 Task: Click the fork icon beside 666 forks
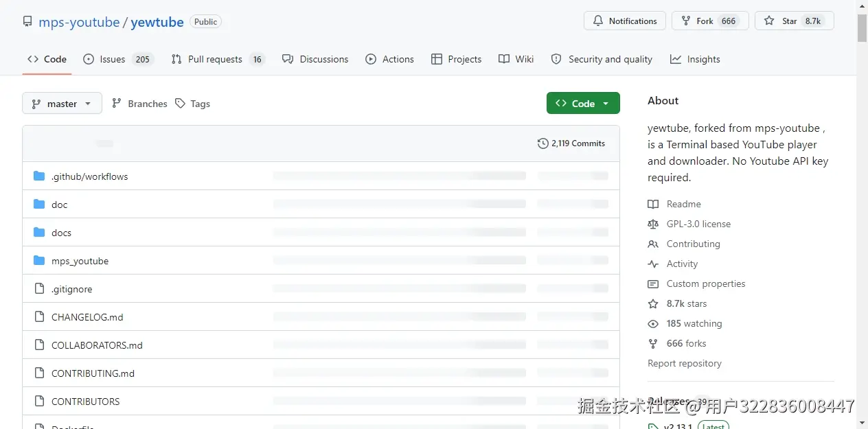coord(653,343)
